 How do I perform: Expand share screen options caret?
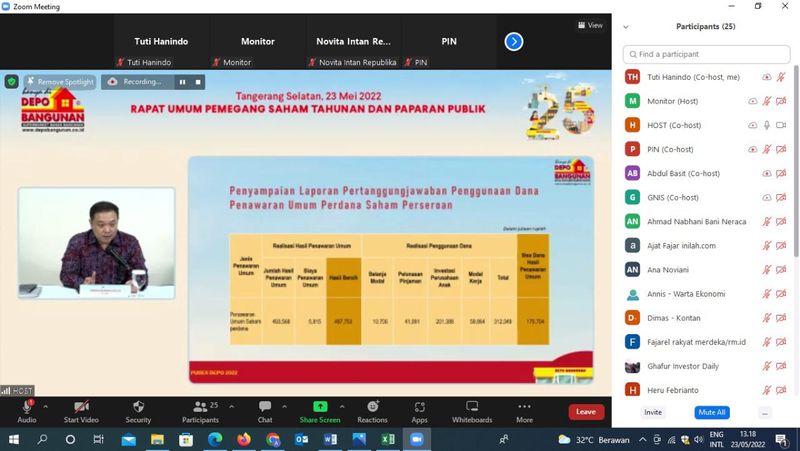pyautogui.click(x=342, y=407)
